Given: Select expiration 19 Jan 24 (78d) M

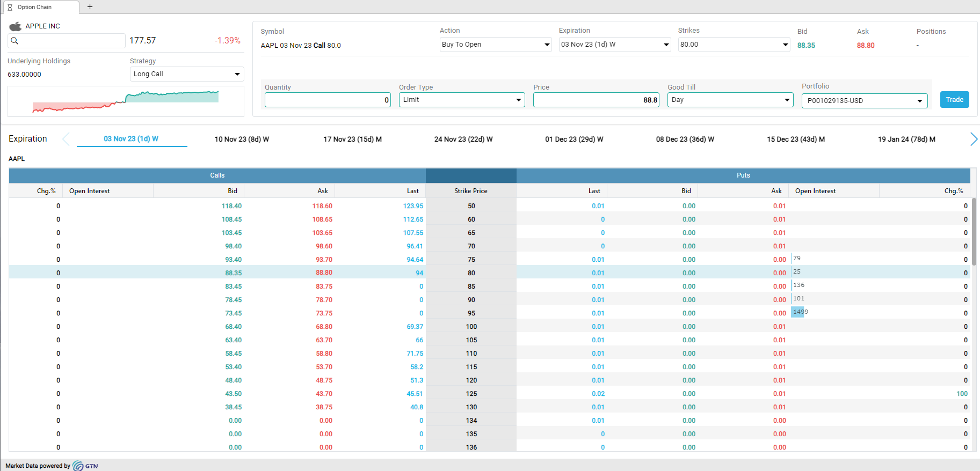Looking at the screenshot, I should point(906,139).
